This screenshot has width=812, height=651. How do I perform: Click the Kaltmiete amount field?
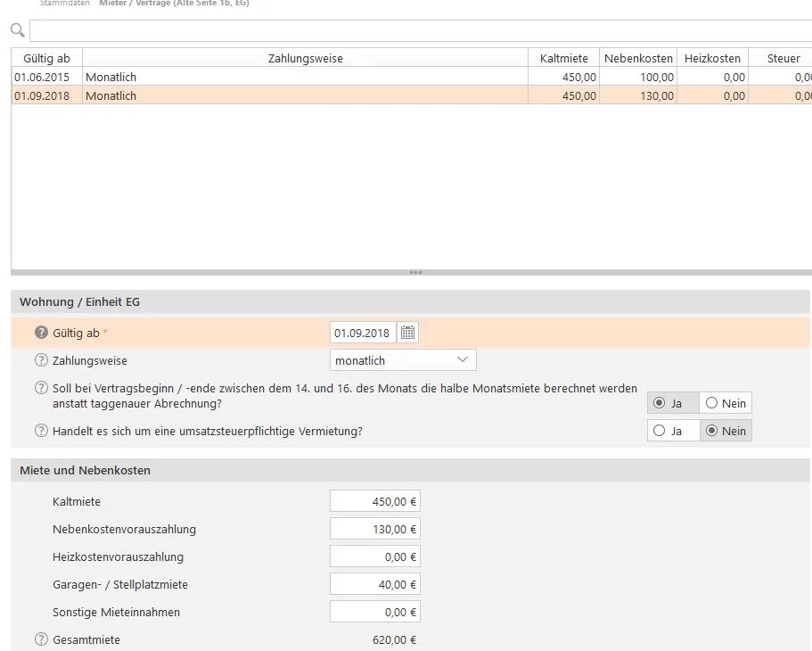click(x=374, y=501)
